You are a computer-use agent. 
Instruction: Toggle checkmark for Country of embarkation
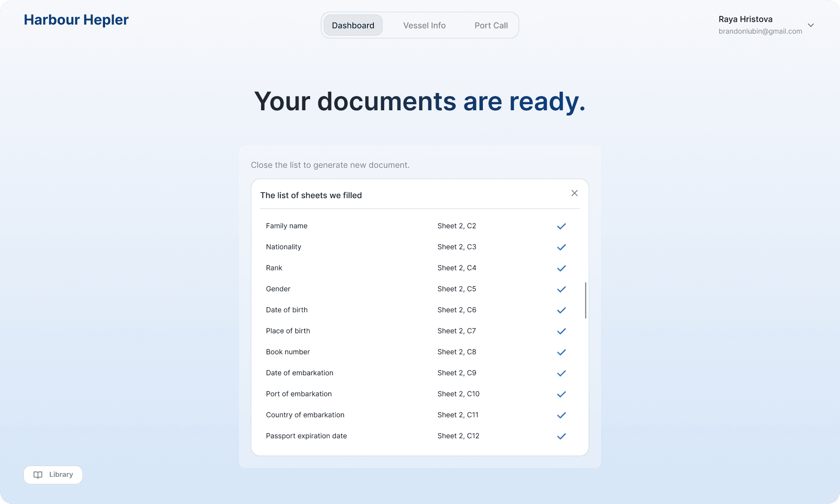(561, 415)
